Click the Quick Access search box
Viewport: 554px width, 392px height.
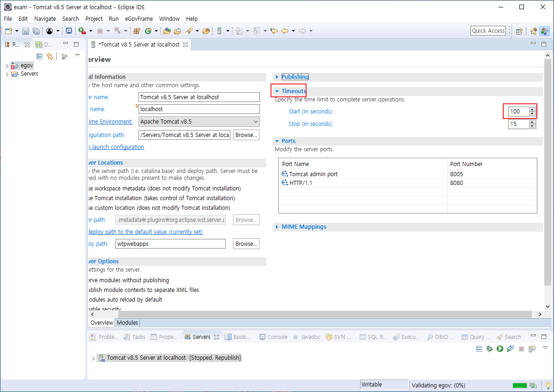pyautogui.click(x=488, y=31)
